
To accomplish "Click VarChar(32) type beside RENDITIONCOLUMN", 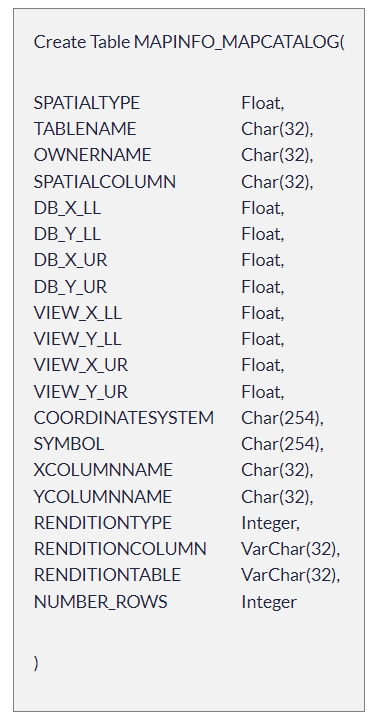I will [x=290, y=549].
